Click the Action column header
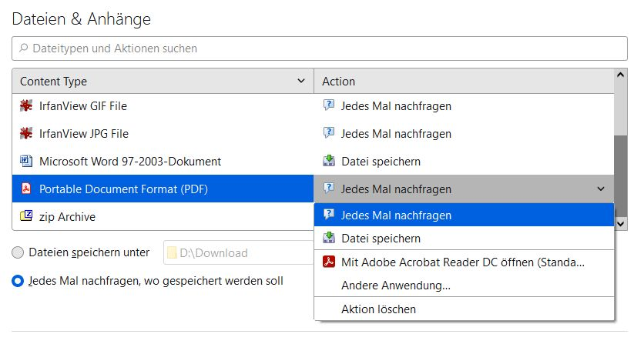The width and height of the screenshot is (644, 344). click(x=462, y=82)
